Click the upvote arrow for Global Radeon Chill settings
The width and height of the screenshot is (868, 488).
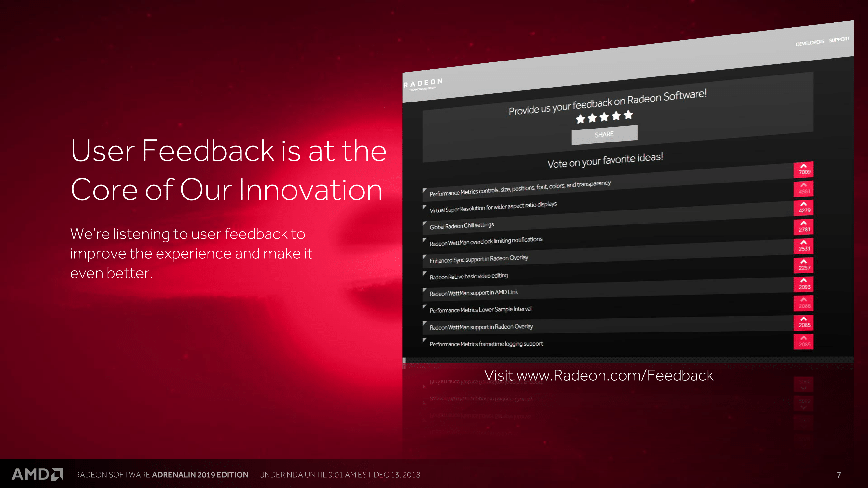(x=804, y=225)
